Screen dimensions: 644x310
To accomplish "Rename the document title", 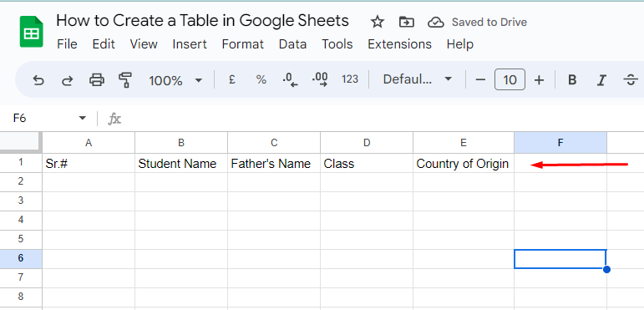I will (202, 21).
